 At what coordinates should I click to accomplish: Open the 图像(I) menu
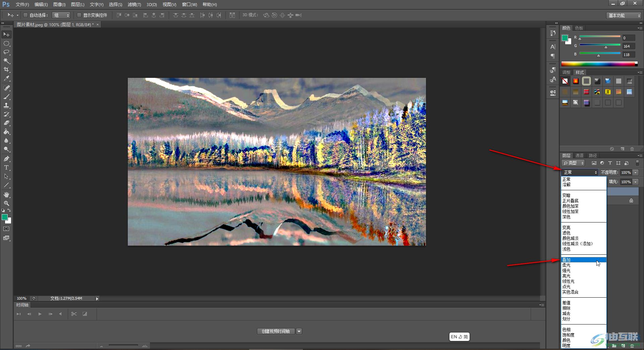(x=59, y=4)
